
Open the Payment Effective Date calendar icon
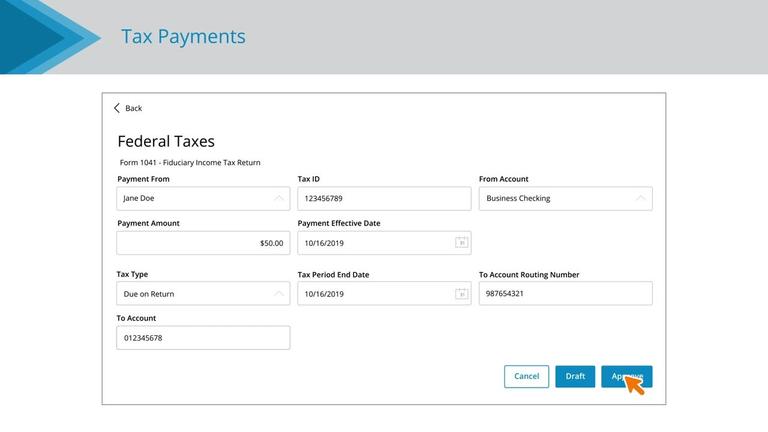461,242
